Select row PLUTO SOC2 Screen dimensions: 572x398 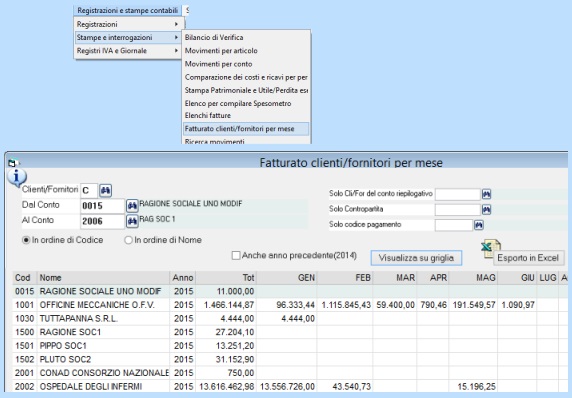290,360
